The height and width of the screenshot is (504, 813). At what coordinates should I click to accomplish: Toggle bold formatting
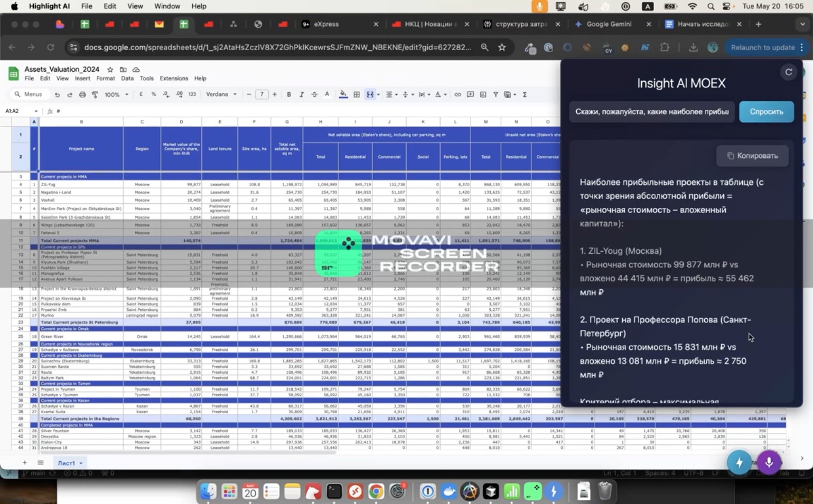coord(289,94)
